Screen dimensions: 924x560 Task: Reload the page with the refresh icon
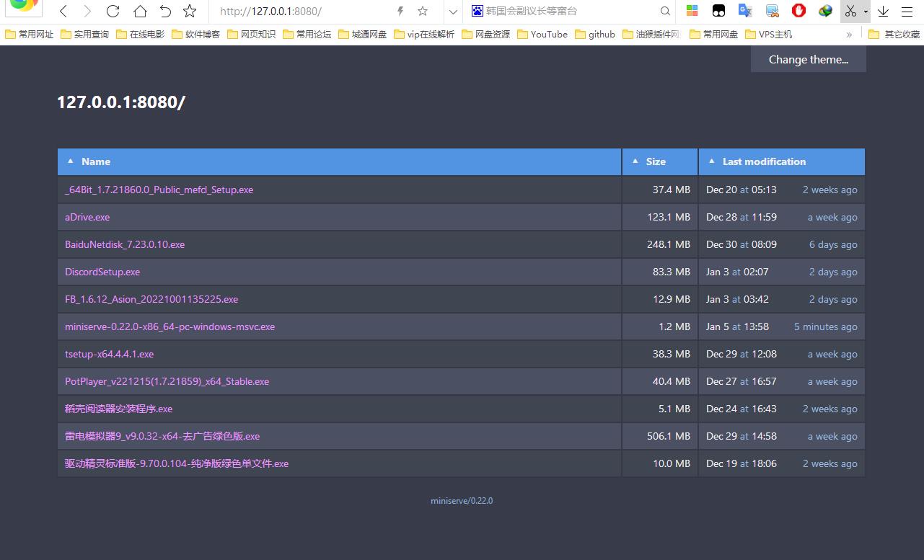click(113, 11)
